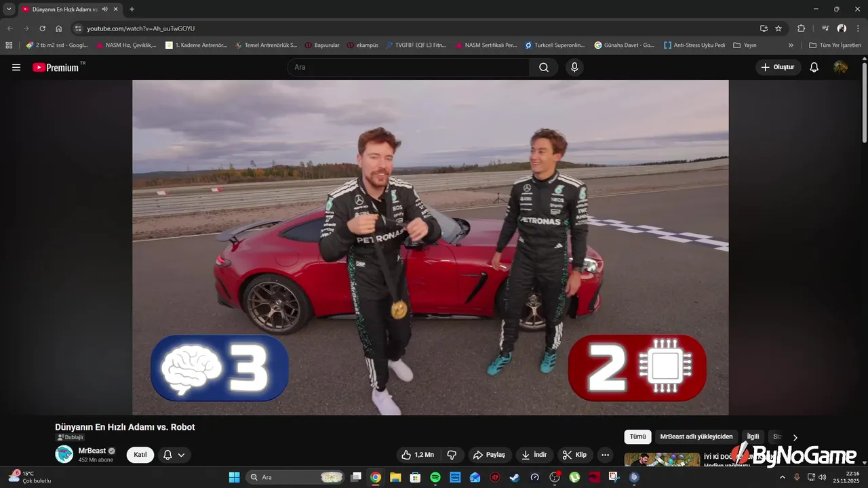868x488 pixels.
Task: Open a new browser tab
Action: click(132, 9)
